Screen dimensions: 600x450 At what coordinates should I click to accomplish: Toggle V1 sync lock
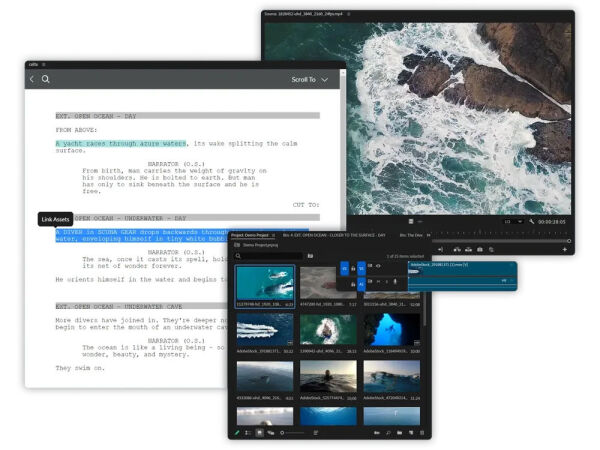point(370,266)
